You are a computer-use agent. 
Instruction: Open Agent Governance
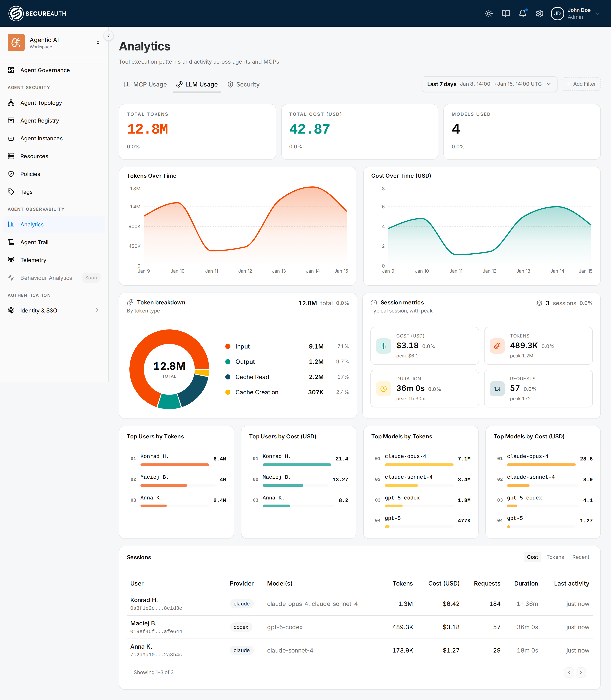(54, 70)
